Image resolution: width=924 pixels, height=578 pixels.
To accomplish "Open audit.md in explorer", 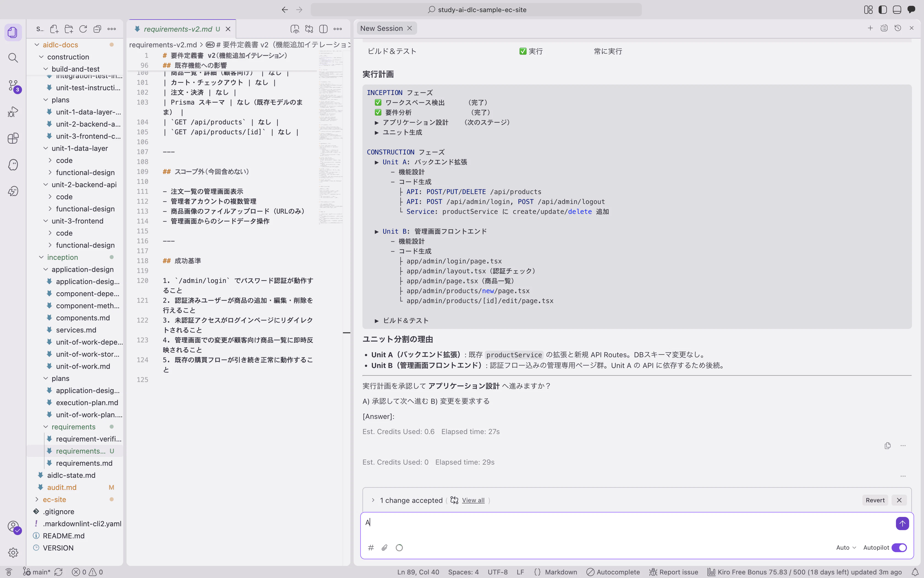I will (62, 487).
